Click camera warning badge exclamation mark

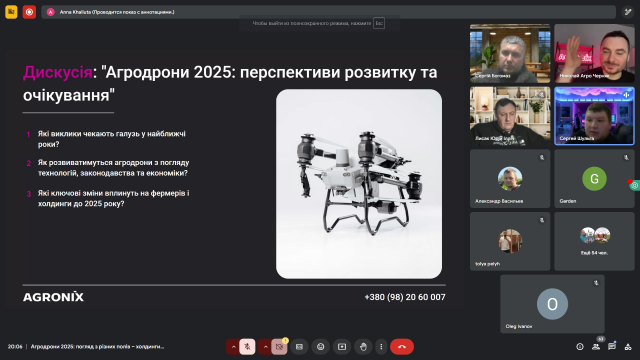tap(285, 340)
